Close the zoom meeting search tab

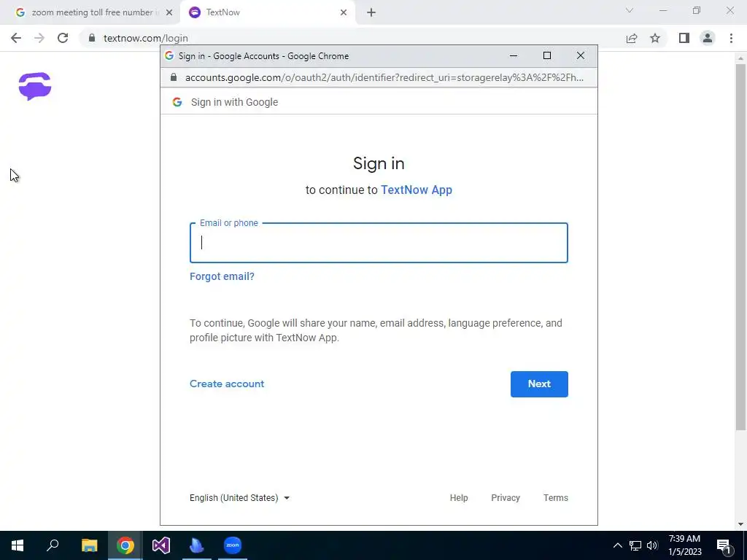coord(169,13)
